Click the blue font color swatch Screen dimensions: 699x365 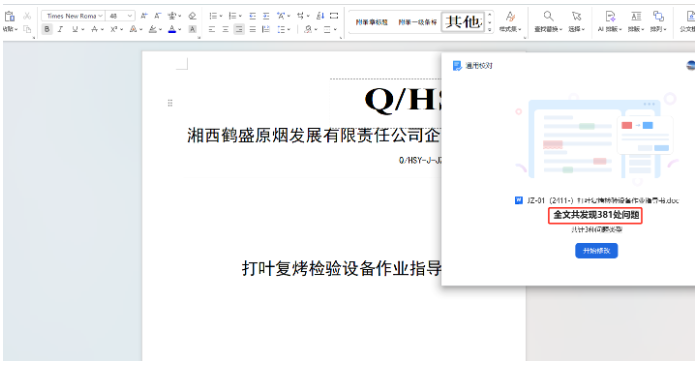coord(172,29)
